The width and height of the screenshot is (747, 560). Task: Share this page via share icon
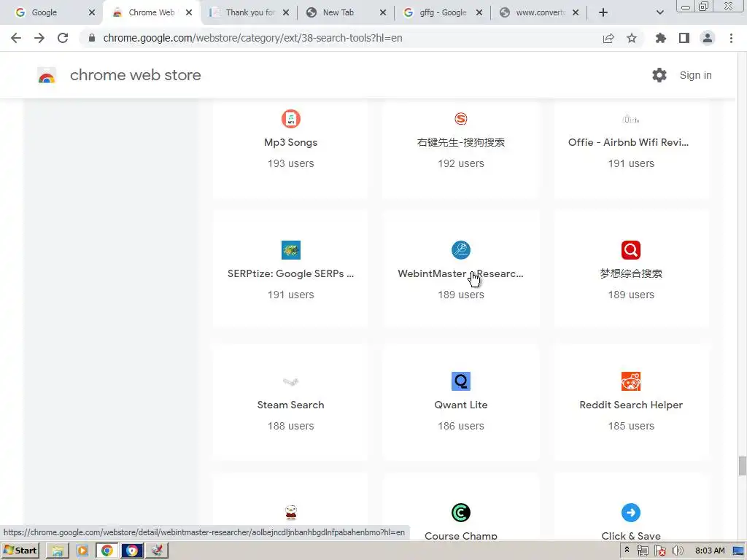tap(608, 38)
